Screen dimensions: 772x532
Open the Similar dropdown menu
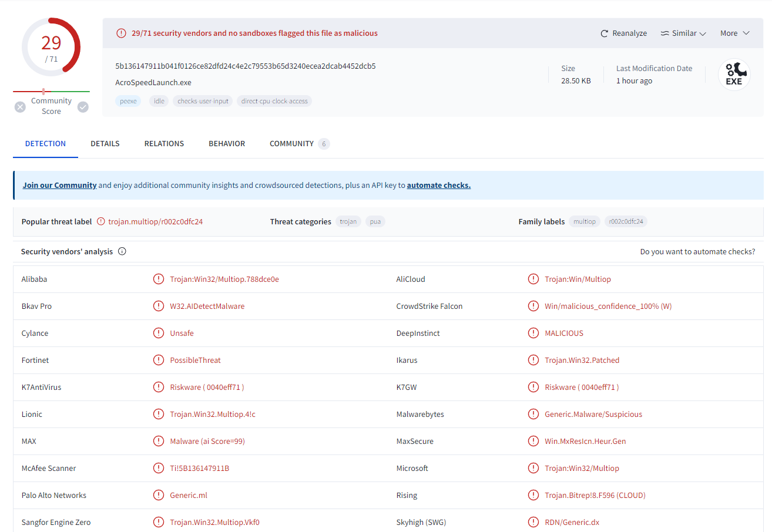pyautogui.click(x=683, y=33)
